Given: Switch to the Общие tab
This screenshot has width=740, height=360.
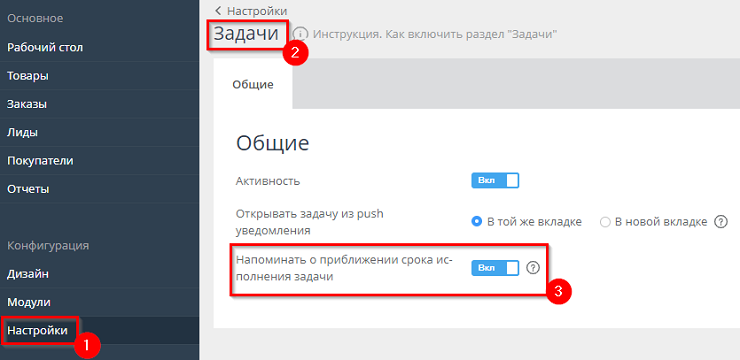Looking at the screenshot, I should click(x=252, y=84).
